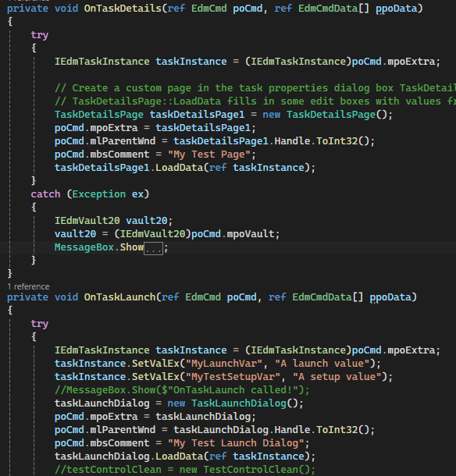Select the "My Test Launch Dialog" string
This screenshot has height=476, width=456.
coord(236,443)
